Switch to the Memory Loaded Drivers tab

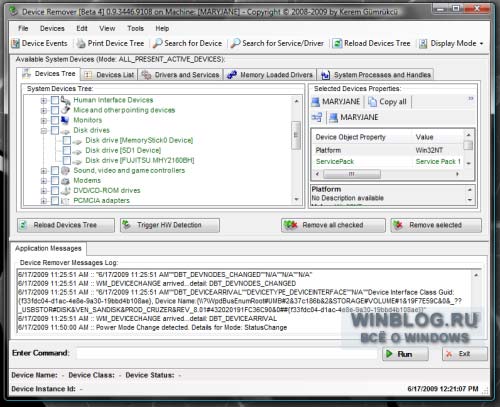(x=270, y=75)
